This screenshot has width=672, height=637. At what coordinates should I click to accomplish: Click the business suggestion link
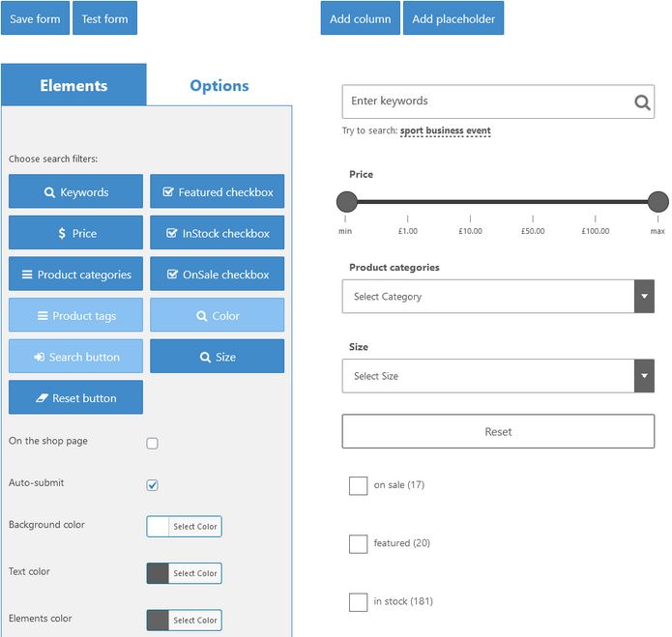445,130
